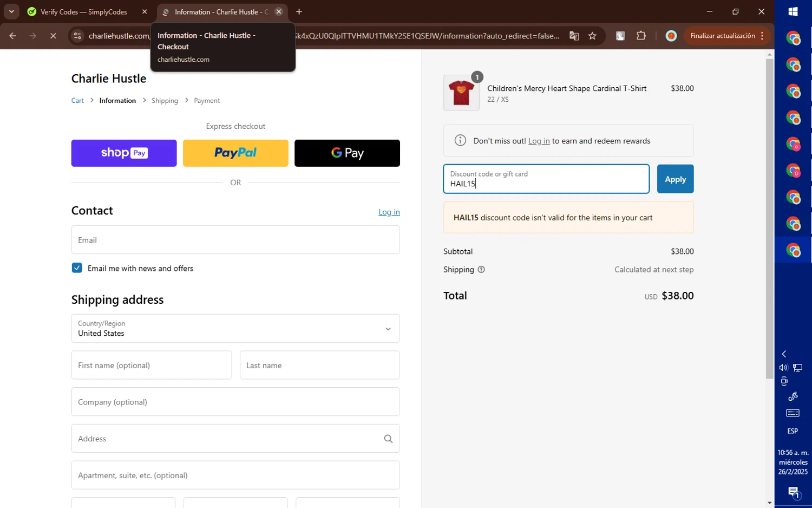812x508 pixels.
Task: Click the info icon in rewards notice
Action: 460,141
